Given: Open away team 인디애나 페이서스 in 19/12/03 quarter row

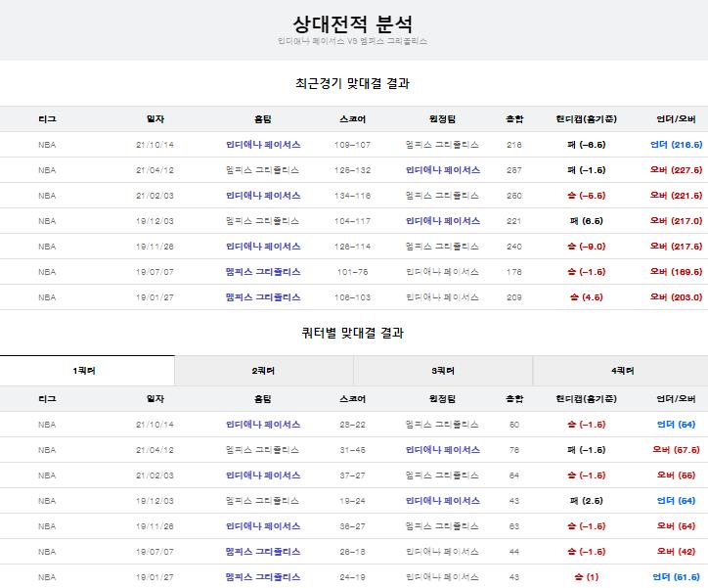Looking at the screenshot, I should click(443, 501).
